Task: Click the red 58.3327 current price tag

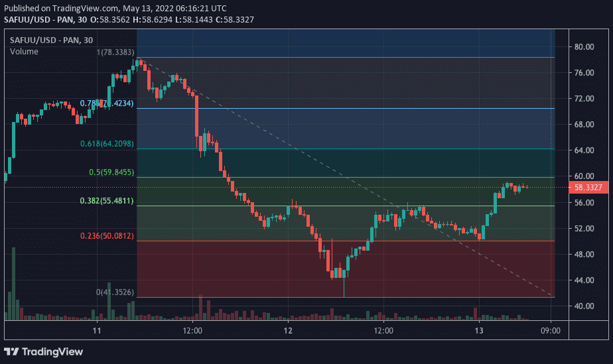Action: 588,188
